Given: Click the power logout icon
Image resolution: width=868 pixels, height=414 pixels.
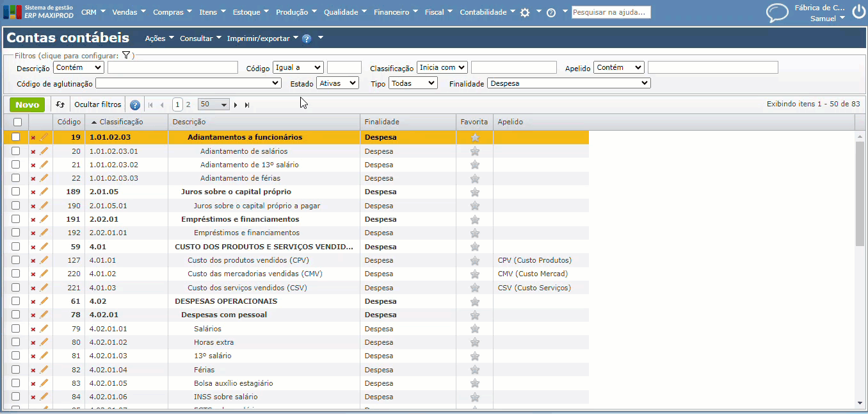Looking at the screenshot, I should click(x=858, y=12).
